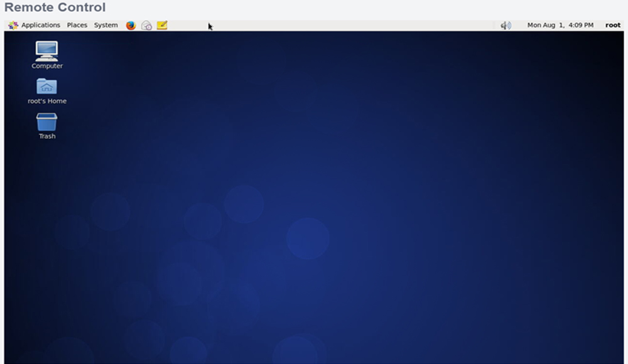628x364 pixels.
Task: Click the "root's Home" label text
Action: click(x=47, y=101)
